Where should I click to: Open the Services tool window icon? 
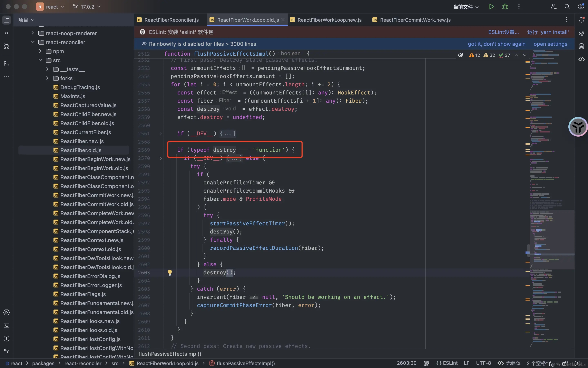tap(7, 312)
